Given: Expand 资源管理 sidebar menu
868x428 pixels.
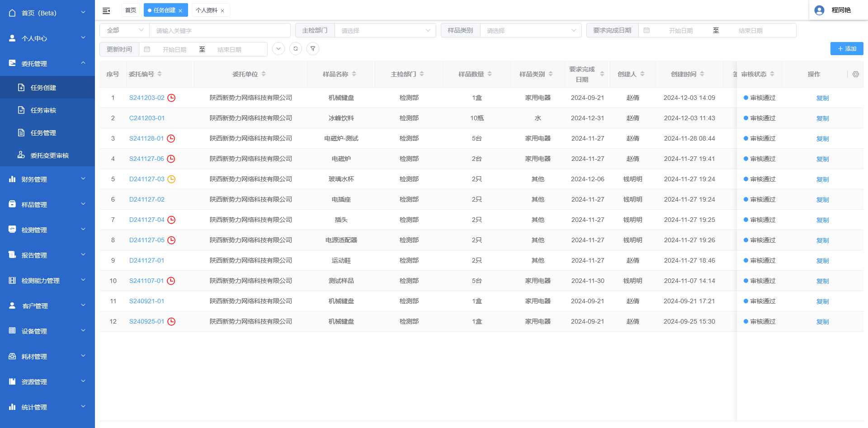Looking at the screenshot, I should coord(47,381).
